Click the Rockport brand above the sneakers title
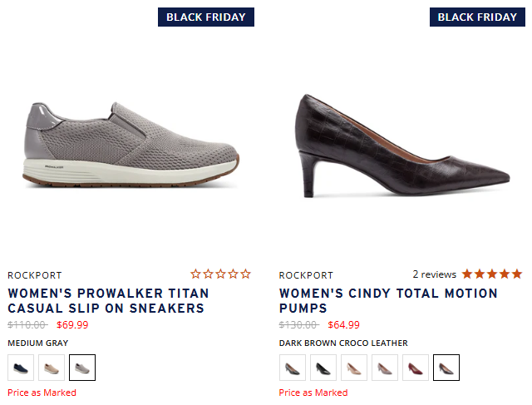Image resolution: width=532 pixels, height=405 pixels. point(34,275)
